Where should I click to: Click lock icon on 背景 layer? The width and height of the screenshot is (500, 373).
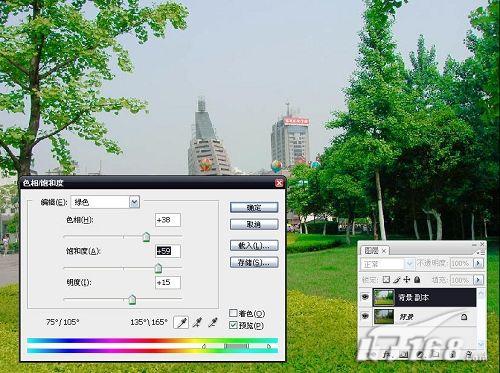pos(464,317)
